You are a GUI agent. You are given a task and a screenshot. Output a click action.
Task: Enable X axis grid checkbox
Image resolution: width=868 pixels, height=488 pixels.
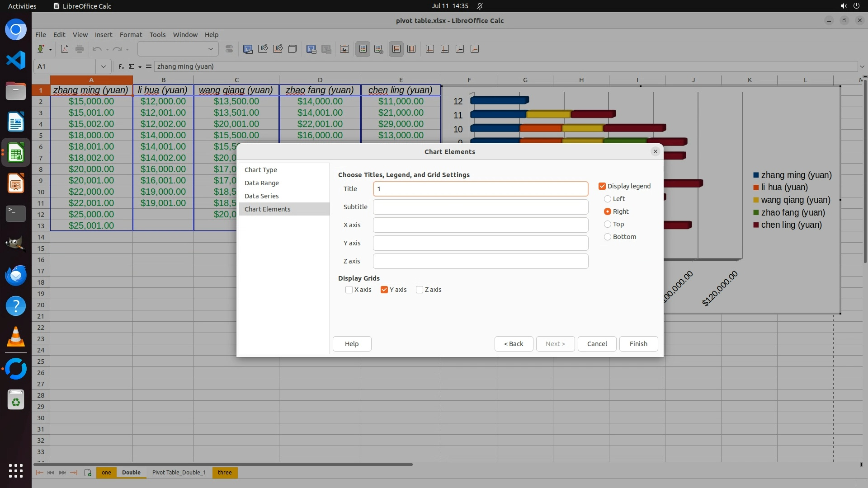click(349, 290)
